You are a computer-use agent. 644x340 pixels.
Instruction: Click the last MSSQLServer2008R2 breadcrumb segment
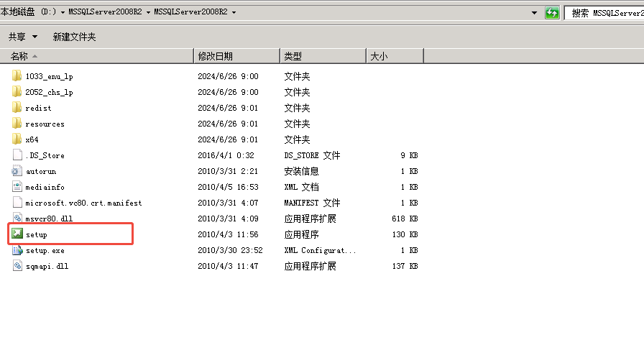(x=190, y=12)
